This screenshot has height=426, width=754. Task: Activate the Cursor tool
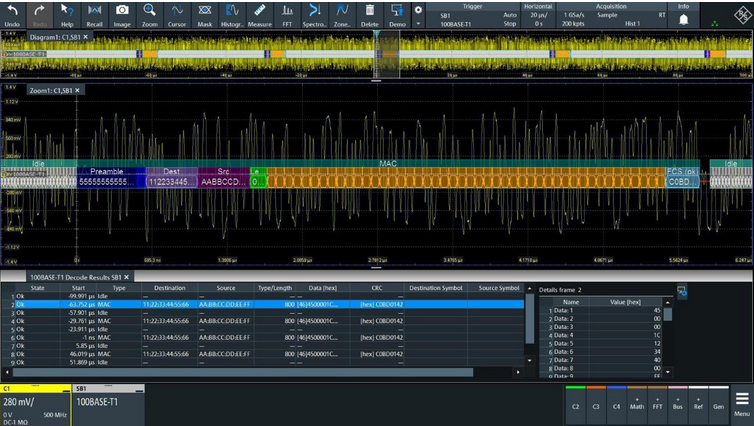pos(177,15)
